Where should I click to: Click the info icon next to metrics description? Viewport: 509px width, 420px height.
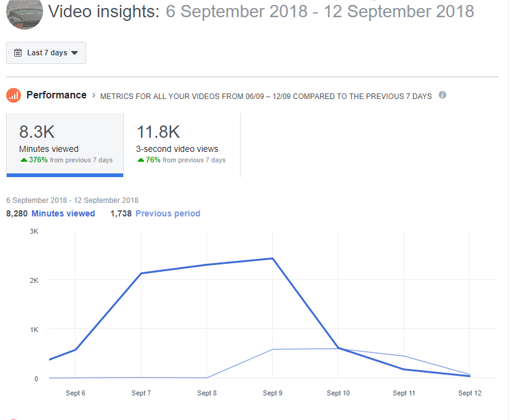pos(442,95)
